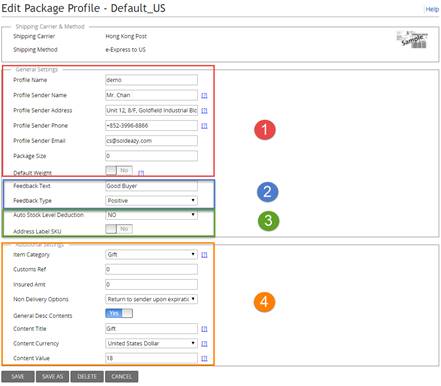Screen dimensions: 441x386
Task: Focus the Package Size field
Action: point(151,156)
